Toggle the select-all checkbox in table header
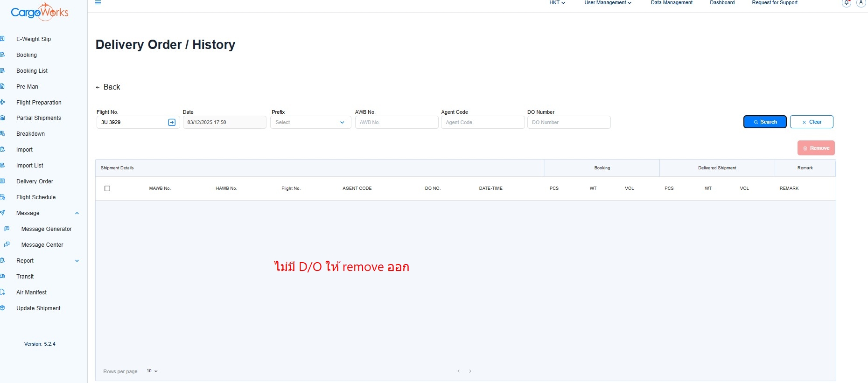This screenshot has height=383, width=868. point(107,188)
